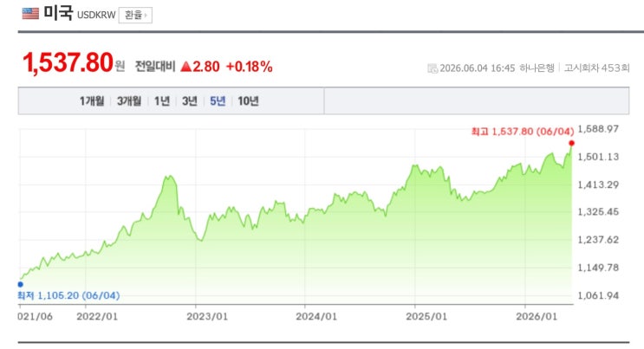Click the current rate 1,537.80
The height and width of the screenshot is (349, 644).
[x=68, y=63]
